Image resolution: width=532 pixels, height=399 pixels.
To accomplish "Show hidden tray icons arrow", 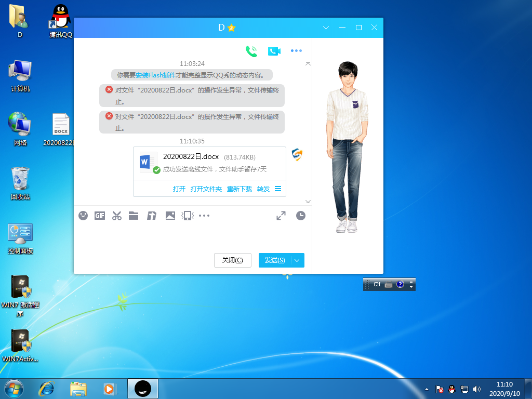I will (x=427, y=389).
